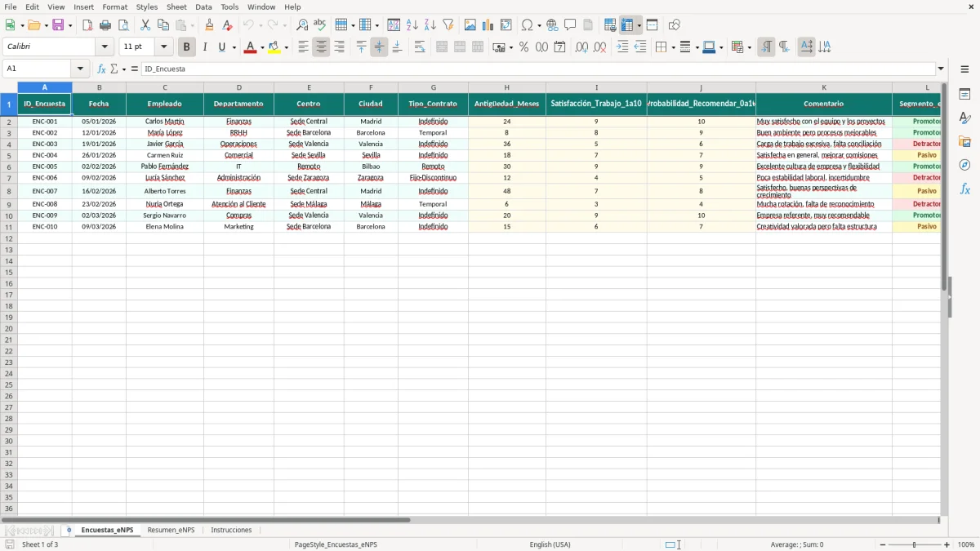Open sidebar Navigator panel
980x551 pixels.
(x=964, y=166)
